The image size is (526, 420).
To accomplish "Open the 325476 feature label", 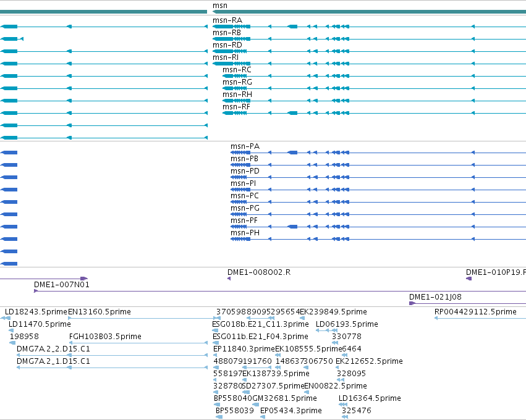I will [356, 411].
